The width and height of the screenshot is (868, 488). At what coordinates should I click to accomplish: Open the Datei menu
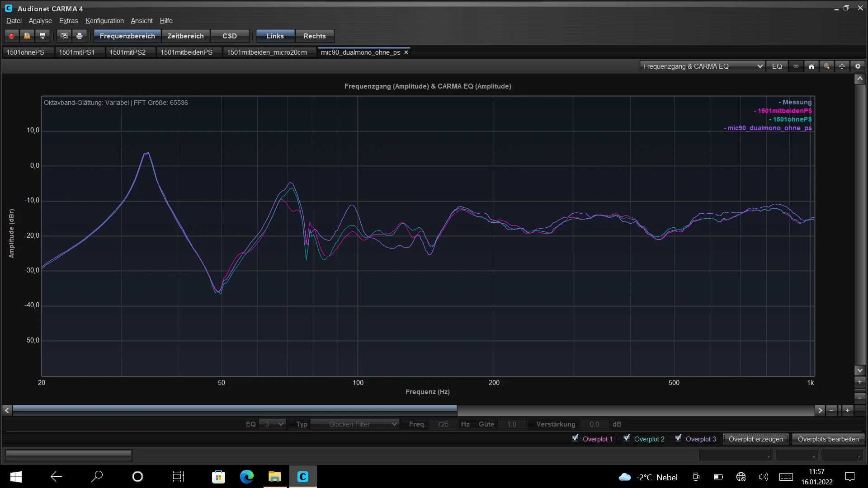click(x=14, y=21)
